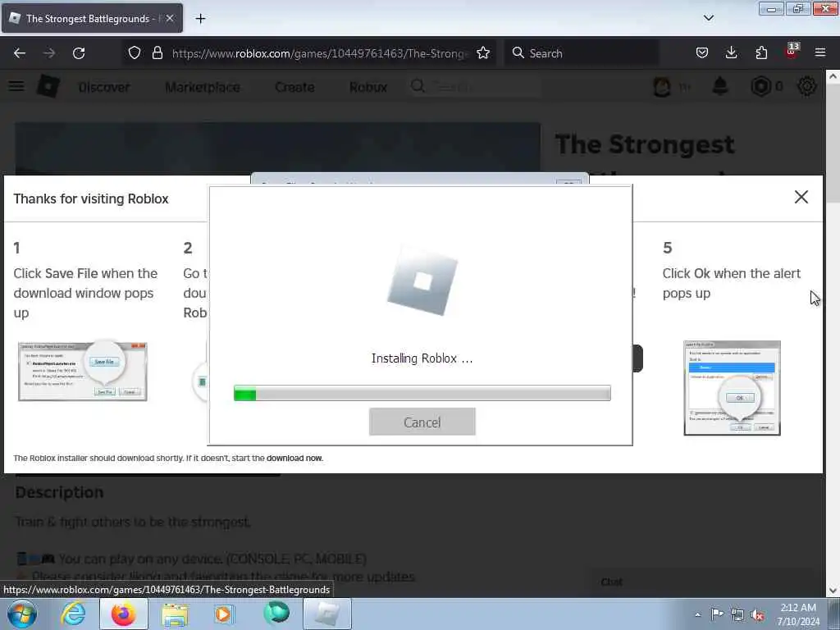Open a new browser tab
The image size is (840, 630).
click(x=200, y=19)
